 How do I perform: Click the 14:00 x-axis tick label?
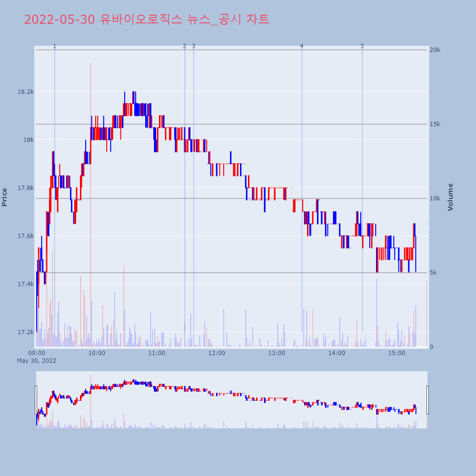(337, 353)
